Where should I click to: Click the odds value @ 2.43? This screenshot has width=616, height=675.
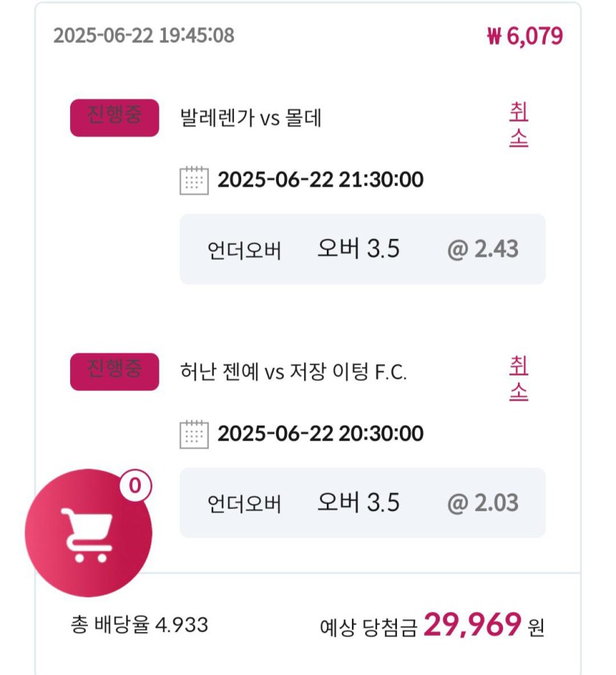[483, 249]
